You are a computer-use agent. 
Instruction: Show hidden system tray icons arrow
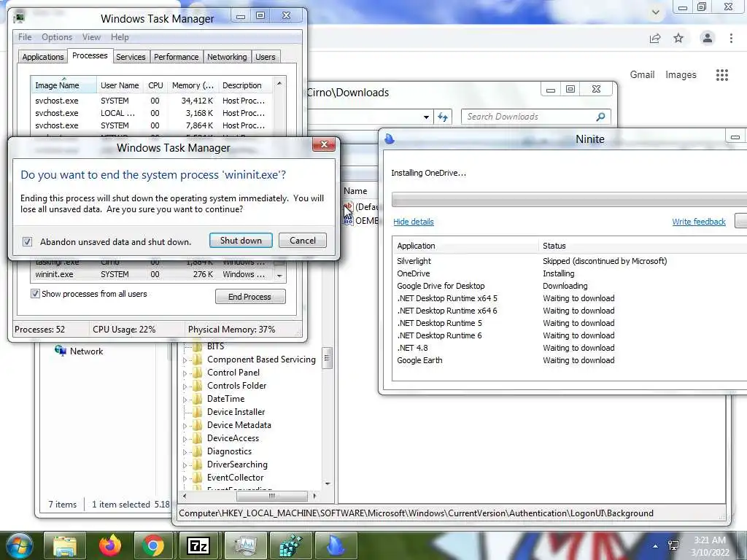pos(656,546)
